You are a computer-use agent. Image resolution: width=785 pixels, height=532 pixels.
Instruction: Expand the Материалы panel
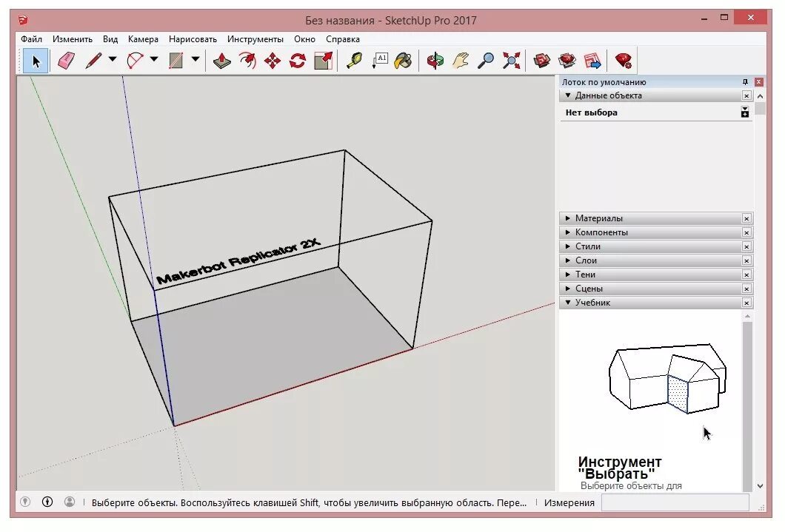(x=568, y=218)
